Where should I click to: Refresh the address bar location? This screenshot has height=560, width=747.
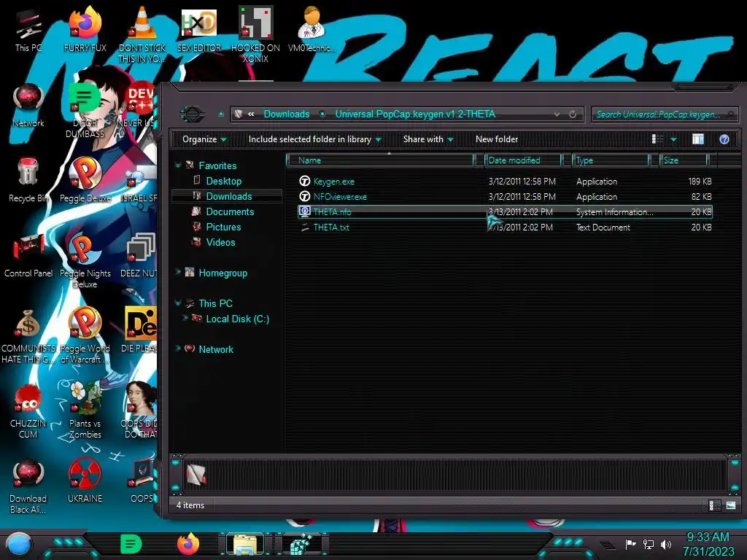pyautogui.click(x=573, y=114)
